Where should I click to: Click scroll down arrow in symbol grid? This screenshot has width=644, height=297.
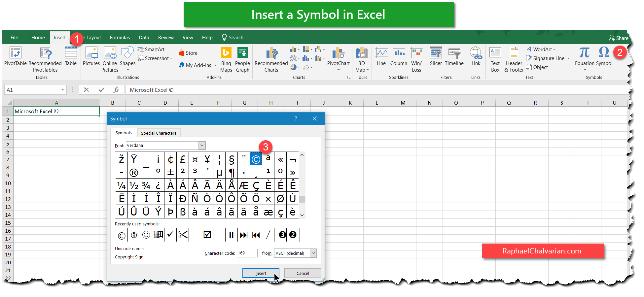pyautogui.click(x=302, y=215)
